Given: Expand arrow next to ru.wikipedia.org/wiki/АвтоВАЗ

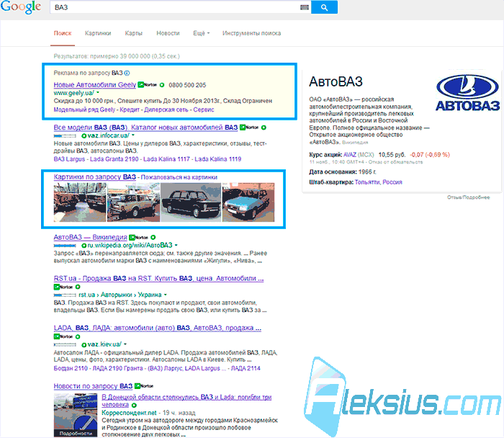Looking at the screenshot, I should point(176,246).
